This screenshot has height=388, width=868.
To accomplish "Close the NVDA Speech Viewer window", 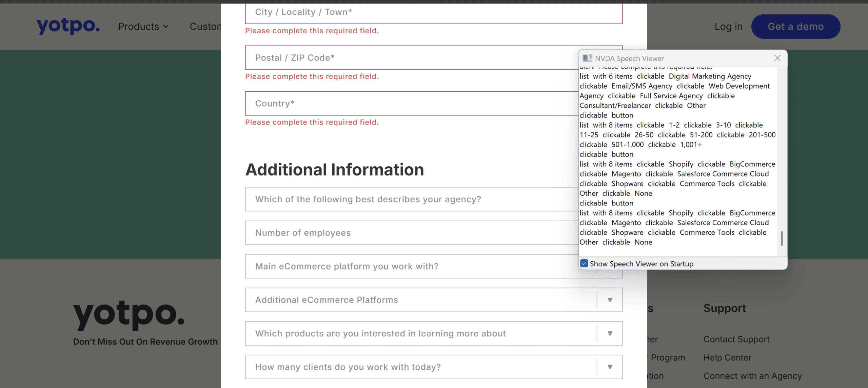I will [777, 58].
